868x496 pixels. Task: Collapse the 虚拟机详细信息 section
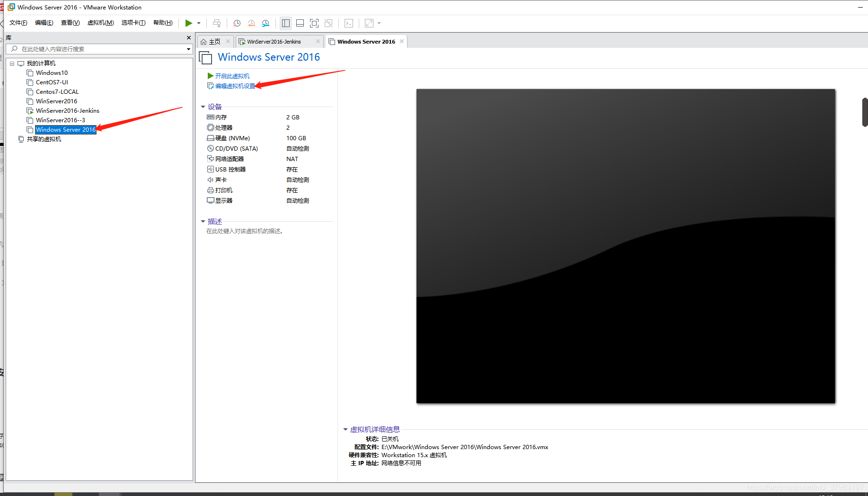click(x=345, y=430)
